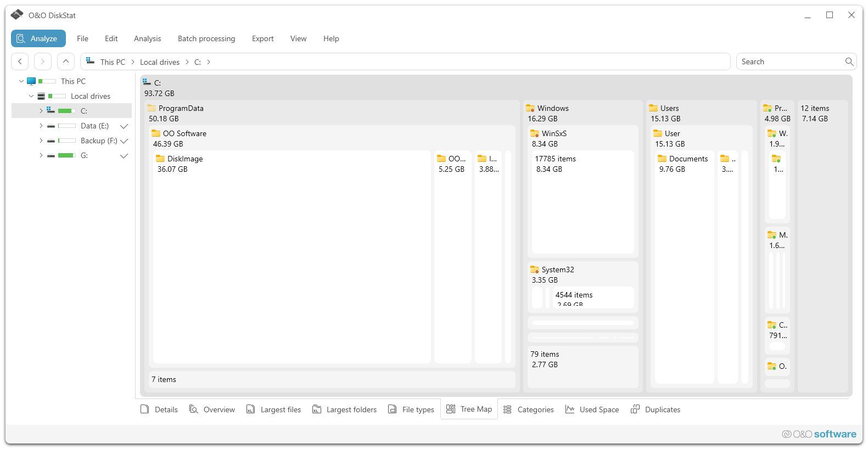This screenshot has width=868, height=449.
Task: Go back with the left arrow button
Action: (x=20, y=61)
